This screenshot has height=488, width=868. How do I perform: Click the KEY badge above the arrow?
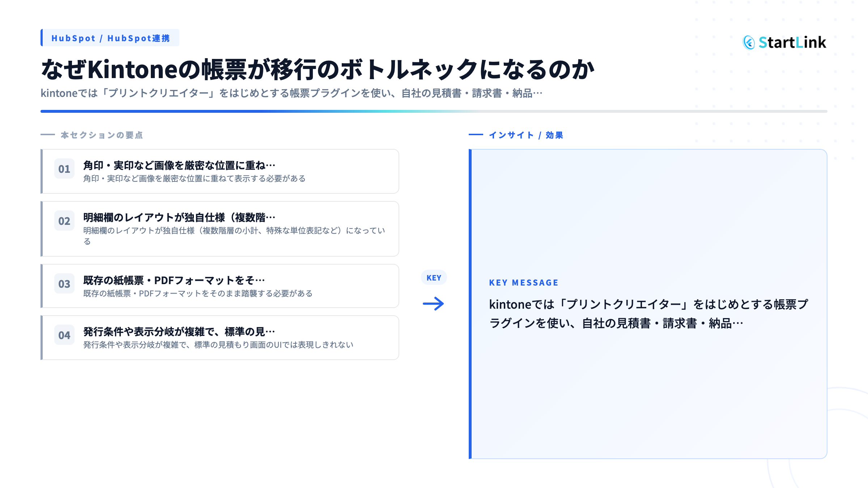click(x=434, y=278)
